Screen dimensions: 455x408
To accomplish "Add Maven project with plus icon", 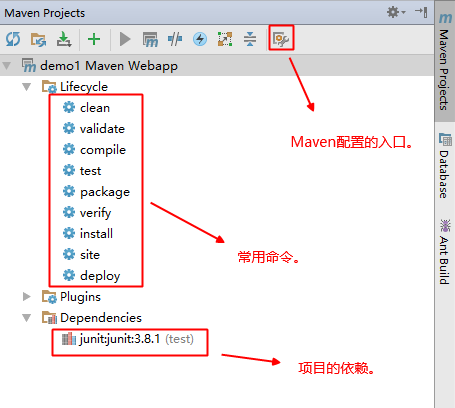I will point(94,39).
